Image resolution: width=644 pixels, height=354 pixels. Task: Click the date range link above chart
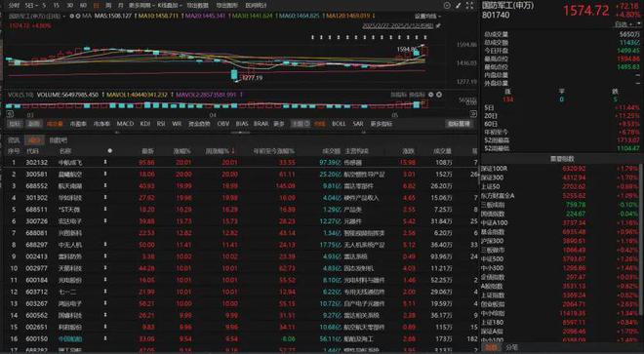point(397,25)
